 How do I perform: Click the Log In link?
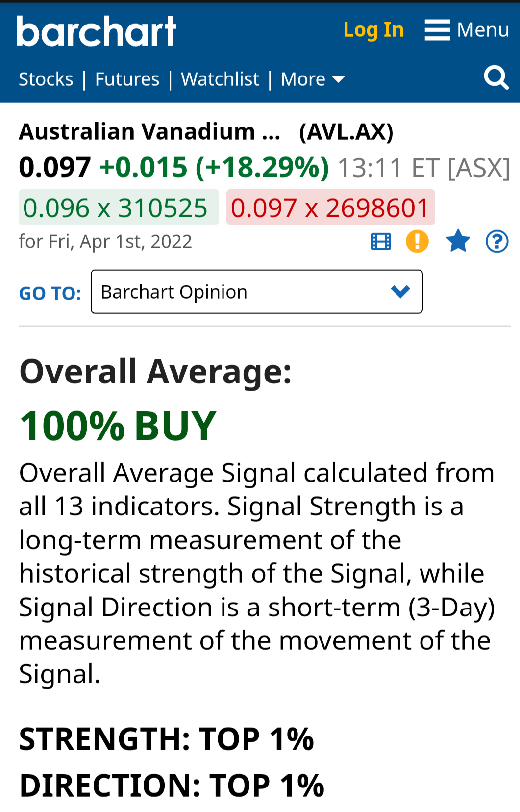pos(373,30)
